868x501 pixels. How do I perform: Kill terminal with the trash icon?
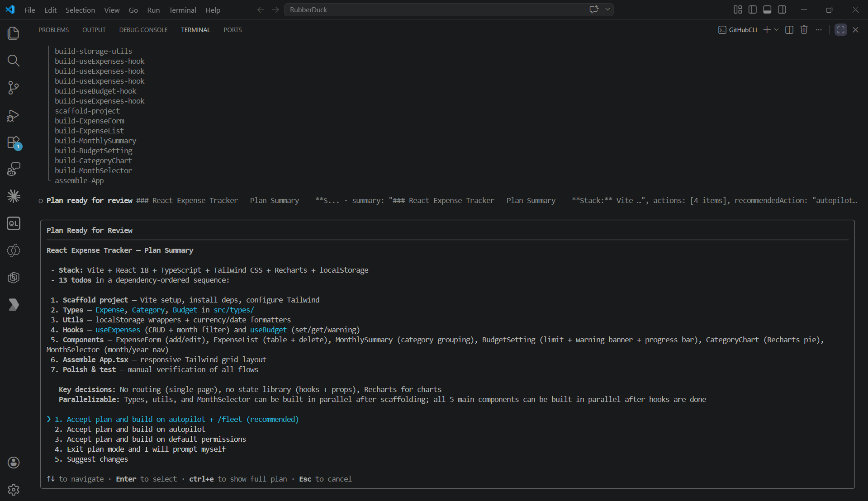804,30
